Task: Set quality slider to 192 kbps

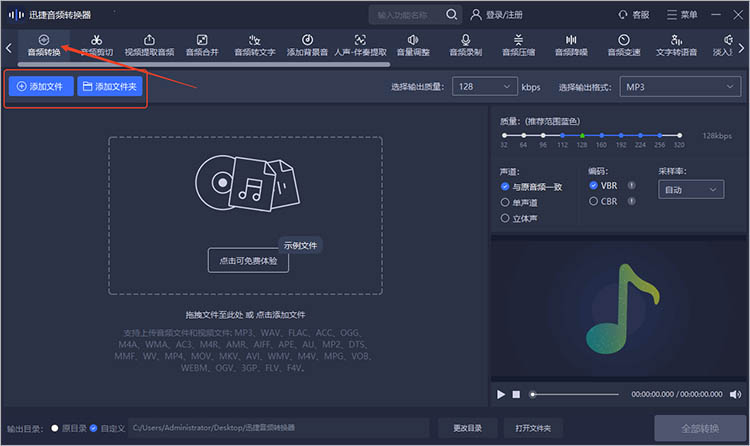Action: pyautogui.click(x=621, y=135)
